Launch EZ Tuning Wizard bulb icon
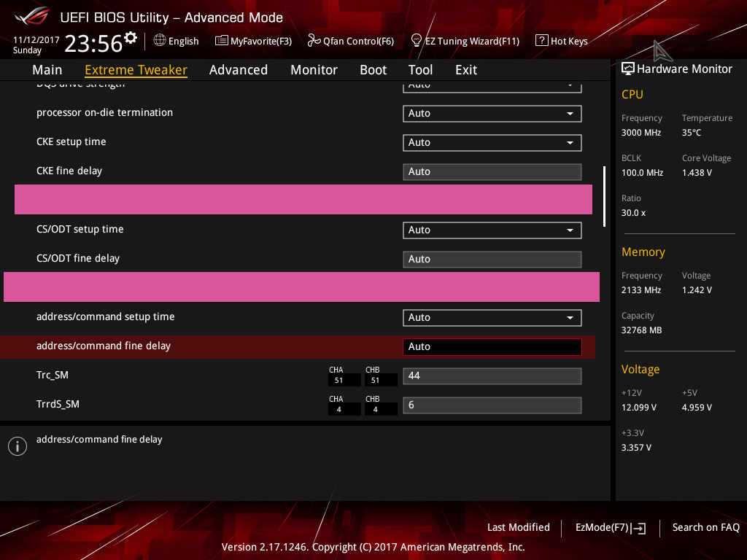747x560 pixels. click(416, 41)
